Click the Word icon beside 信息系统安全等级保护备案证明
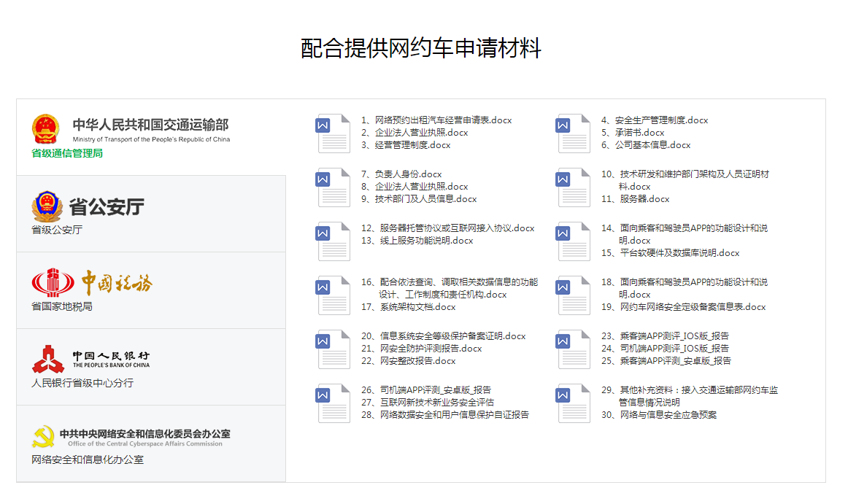 (x=334, y=349)
